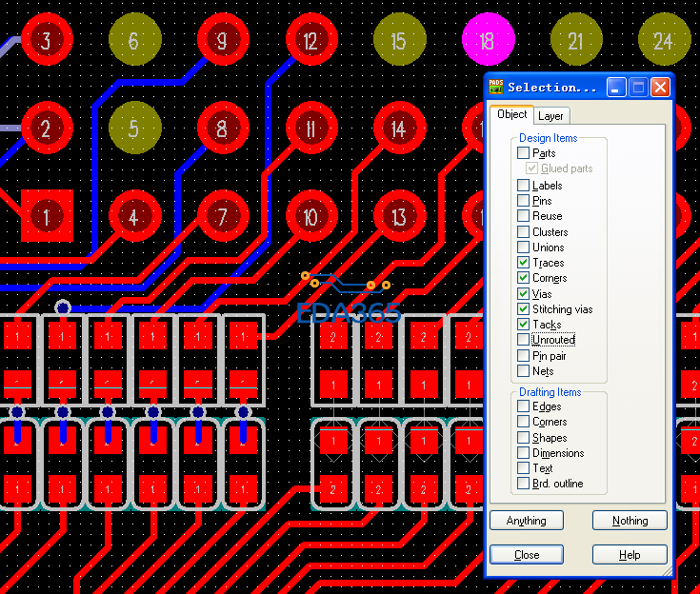Enable the Nets checkbox
This screenshot has height=594, width=700.
pos(523,371)
